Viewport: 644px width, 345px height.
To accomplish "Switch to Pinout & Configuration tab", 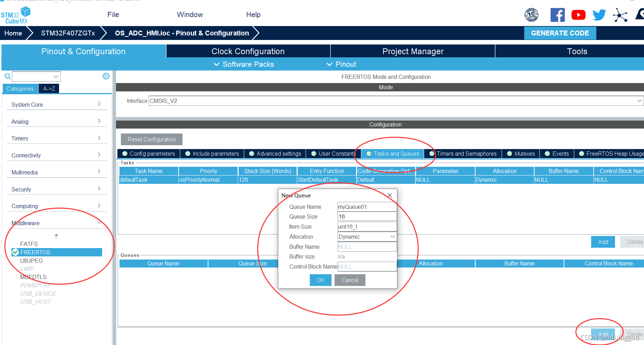I will tap(83, 51).
